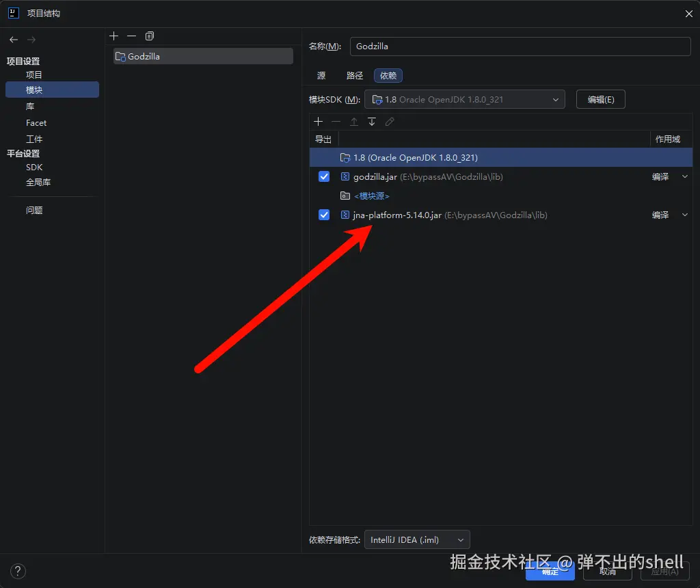Viewport: 700px width, 588px height.
Task: Click the module folder icon beside Godzilla
Action: (x=120, y=57)
